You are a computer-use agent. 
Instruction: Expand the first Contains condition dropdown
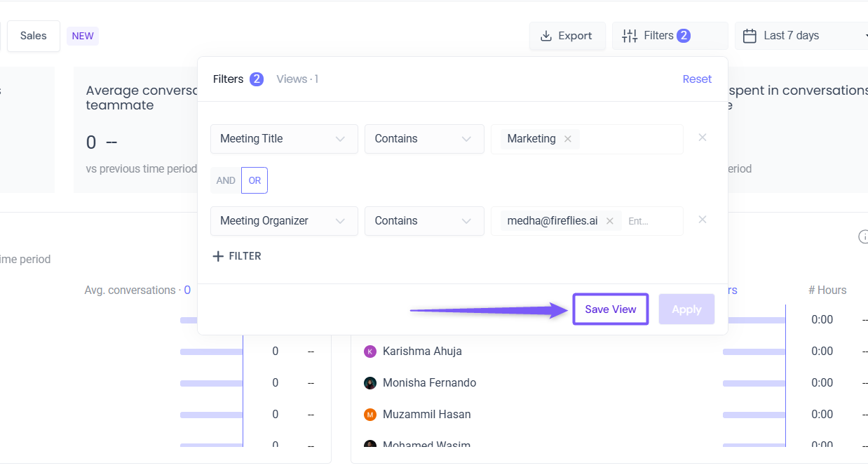(424, 139)
